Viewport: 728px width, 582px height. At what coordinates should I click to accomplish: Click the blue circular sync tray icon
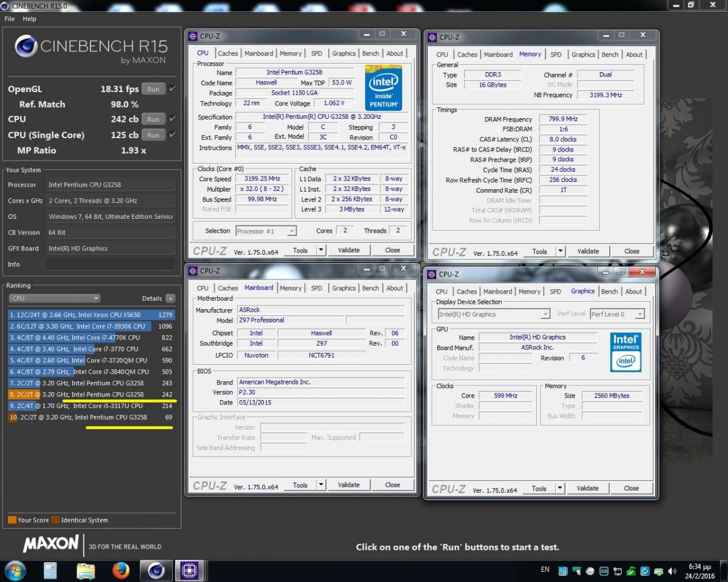(644, 570)
